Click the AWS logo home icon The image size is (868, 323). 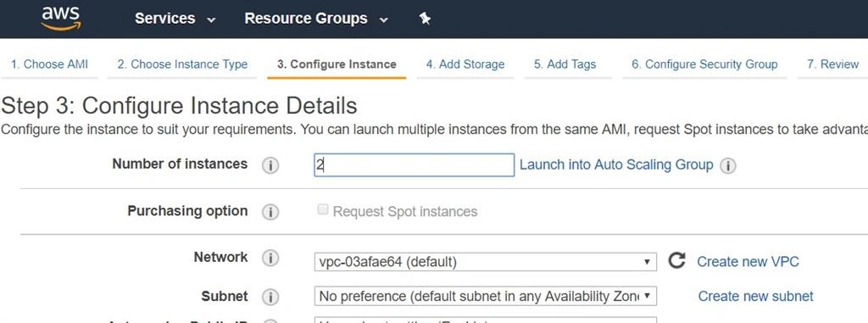coord(61,19)
